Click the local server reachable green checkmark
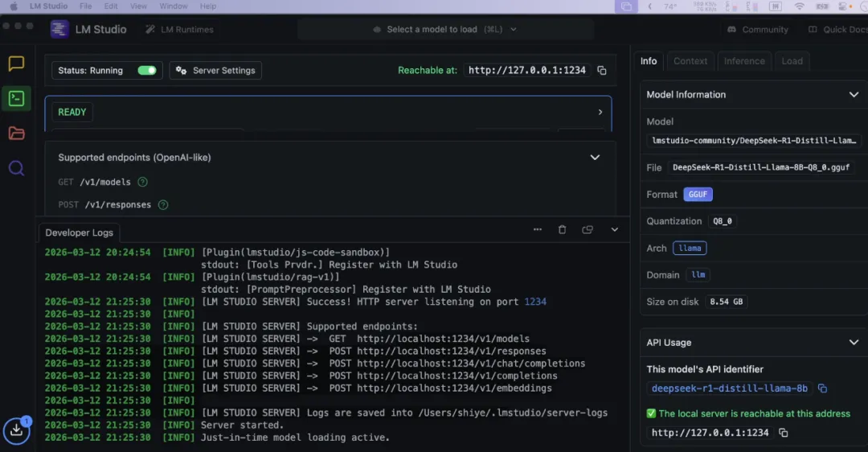This screenshot has width=868, height=452. pyautogui.click(x=651, y=413)
